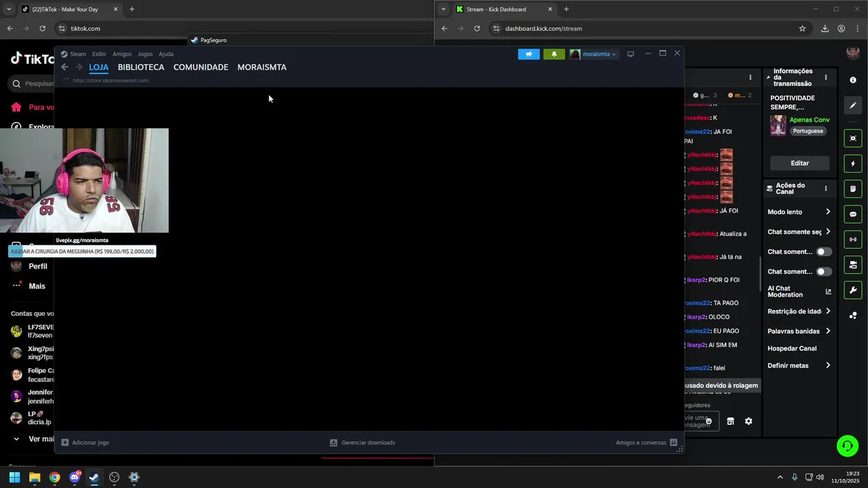
Task: Open Discord from the taskbar
Action: (x=75, y=477)
